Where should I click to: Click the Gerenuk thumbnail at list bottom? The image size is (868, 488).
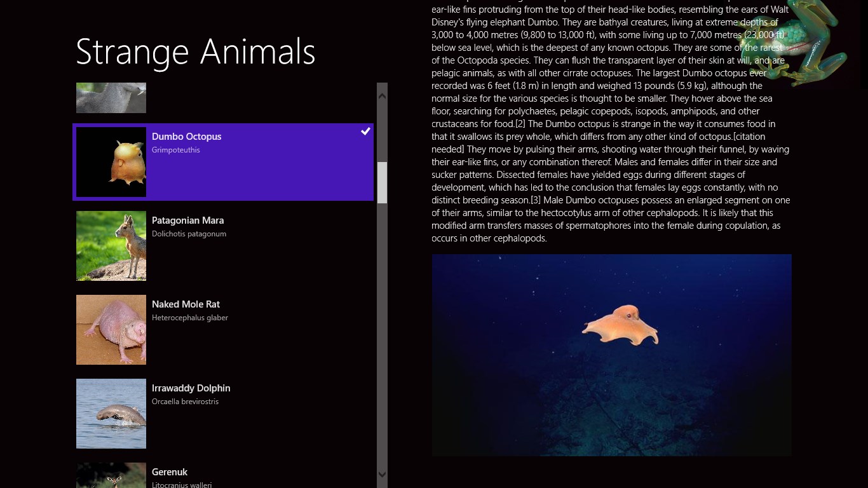click(x=111, y=475)
